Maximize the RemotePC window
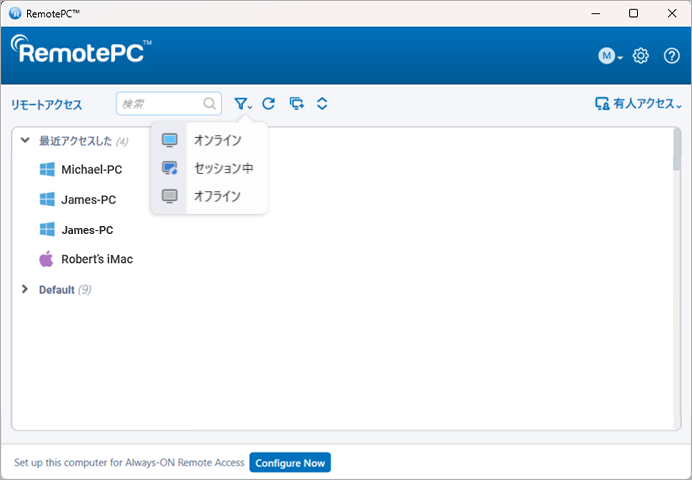Image resolution: width=692 pixels, height=480 pixels. pos(633,13)
